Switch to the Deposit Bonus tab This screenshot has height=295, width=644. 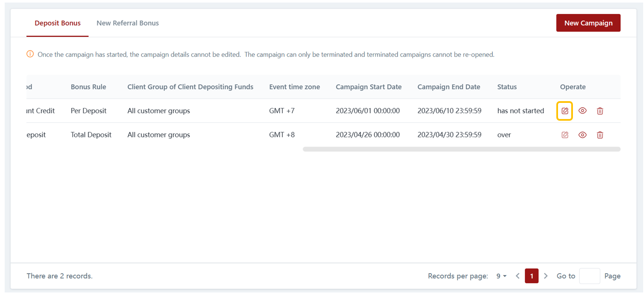(x=57, y=23)
